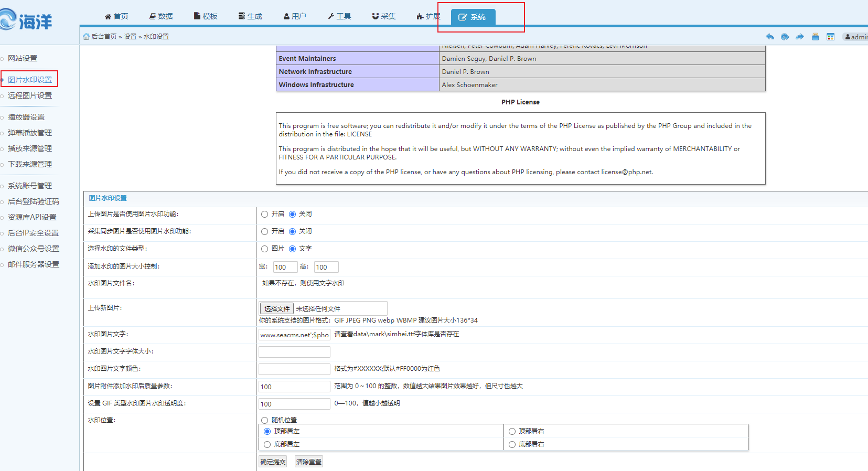Click the 海洋 logo
The width and height of the screenshot is (868, 471).
26,20
